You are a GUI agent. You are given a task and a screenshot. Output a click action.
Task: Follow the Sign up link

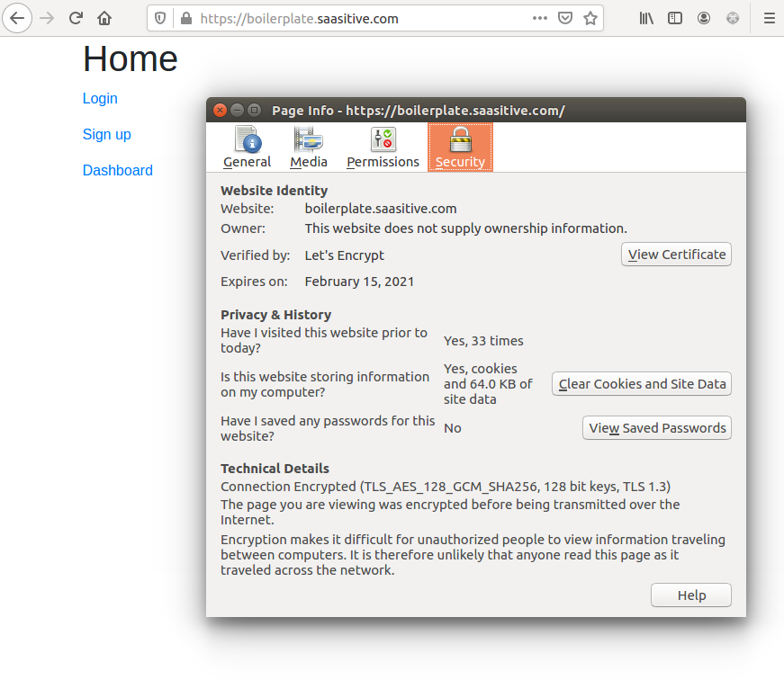(x=107, y=135)
